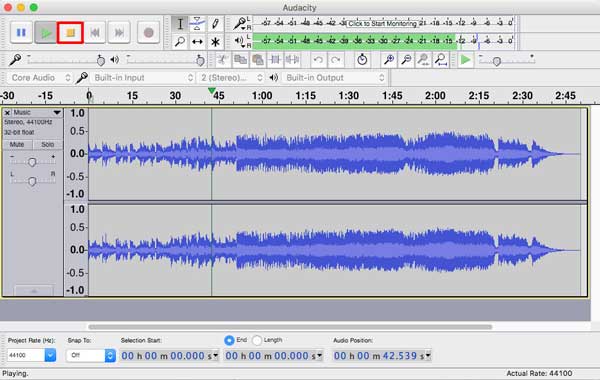Click Fit selection in window icon
This screenshot has width=600, height=380.
pos(424,60)
